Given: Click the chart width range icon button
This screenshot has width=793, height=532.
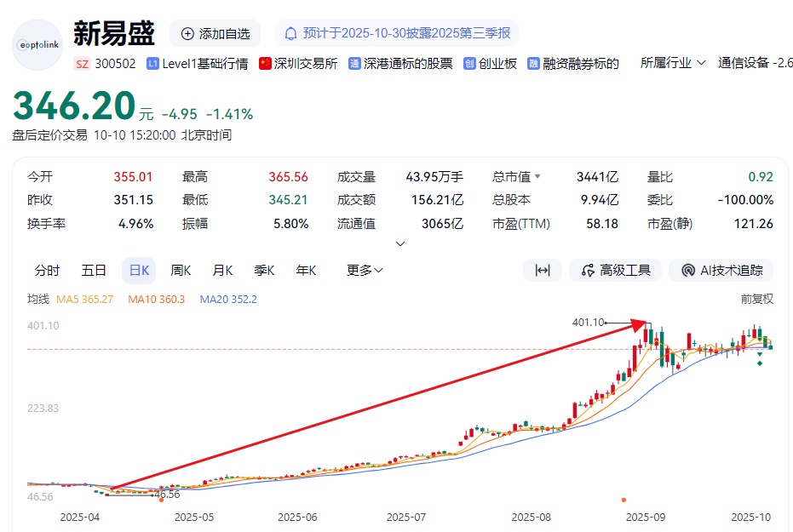Looking at the screenshot, I should tap(543, 271).
